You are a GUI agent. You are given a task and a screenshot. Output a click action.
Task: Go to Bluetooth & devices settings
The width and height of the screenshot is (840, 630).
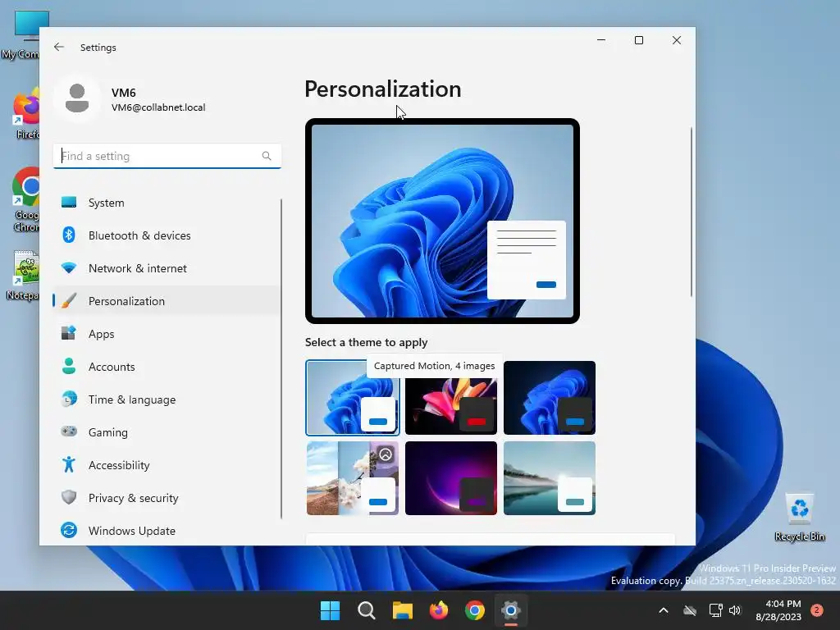(x=167, y=235)
